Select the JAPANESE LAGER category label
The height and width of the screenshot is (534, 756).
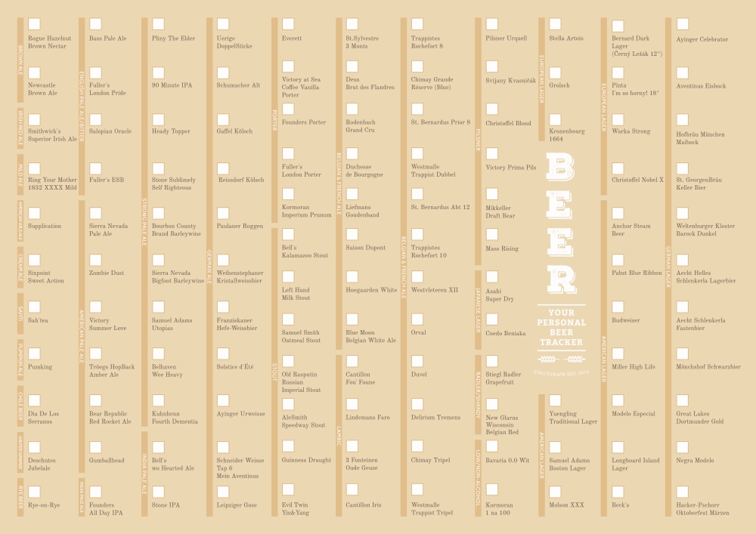click(478, 310)
